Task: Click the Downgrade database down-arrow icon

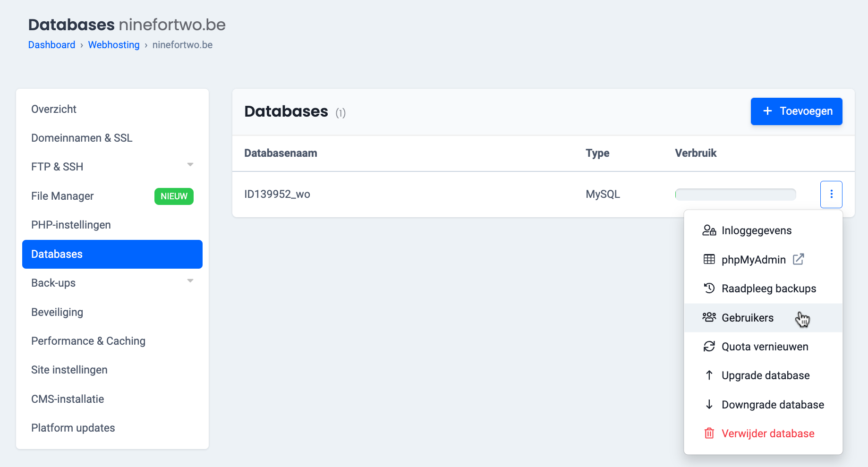Action: [709, 405]
